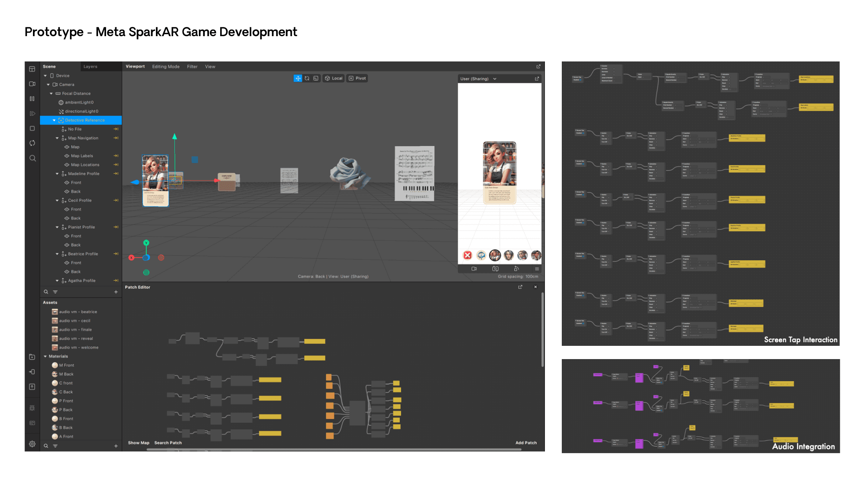
Task: Select the move/translate gizmo icon
Action: 296,78
